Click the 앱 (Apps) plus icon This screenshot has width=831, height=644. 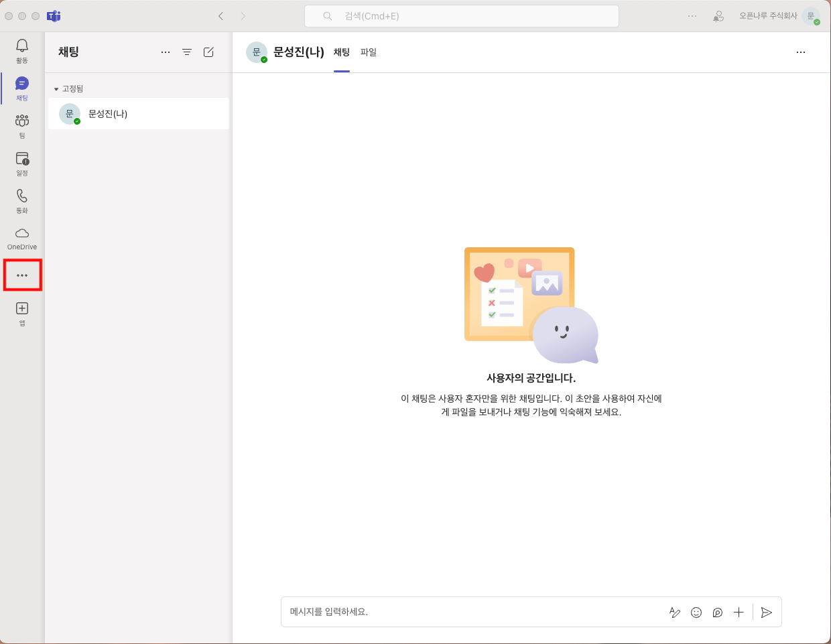tap(22, 313)
